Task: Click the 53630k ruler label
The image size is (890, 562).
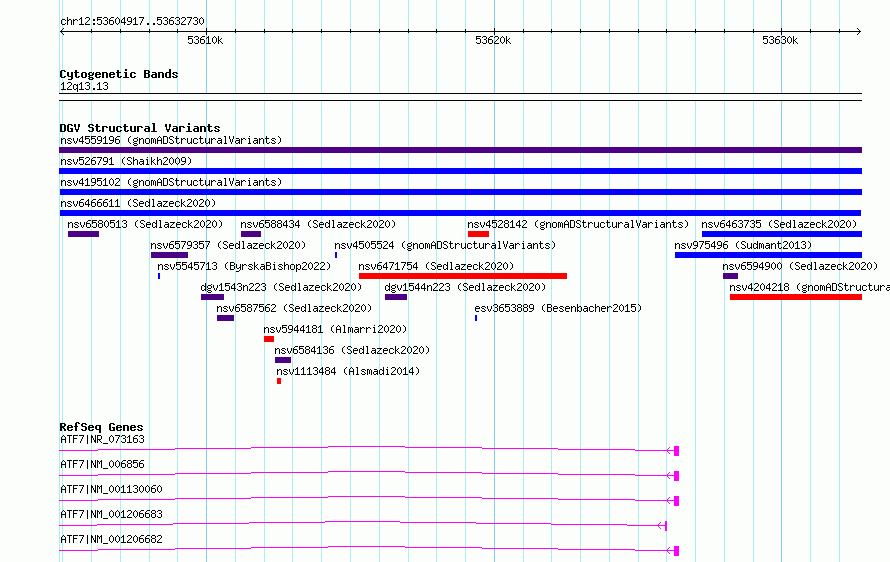Action: pos(780,40)
